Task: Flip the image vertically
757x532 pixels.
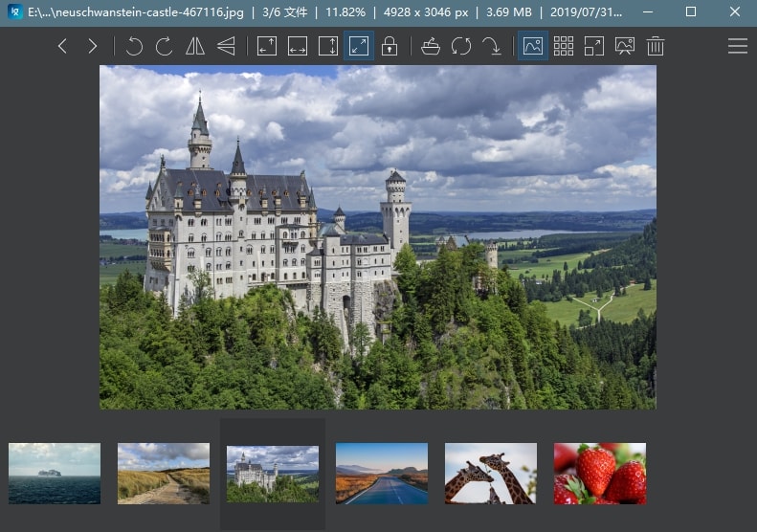Action: tap(226, 46)
